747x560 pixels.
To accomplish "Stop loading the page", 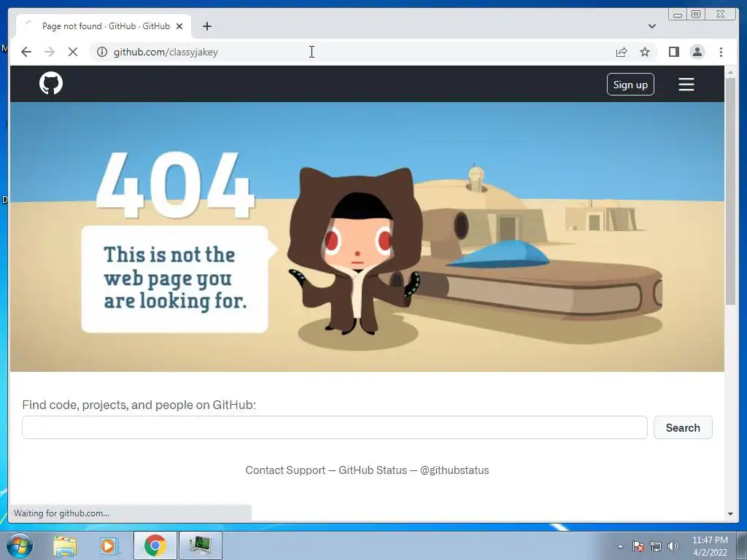I will click(73, 52).
